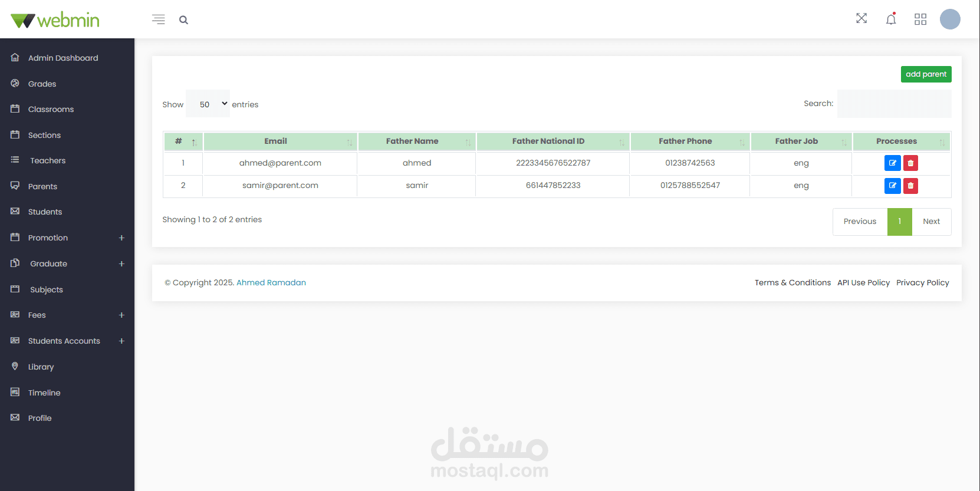This screenshot has height=491, width=980.
Task: Edit parent ahmed@parent.com
Action: click(892, 163)
